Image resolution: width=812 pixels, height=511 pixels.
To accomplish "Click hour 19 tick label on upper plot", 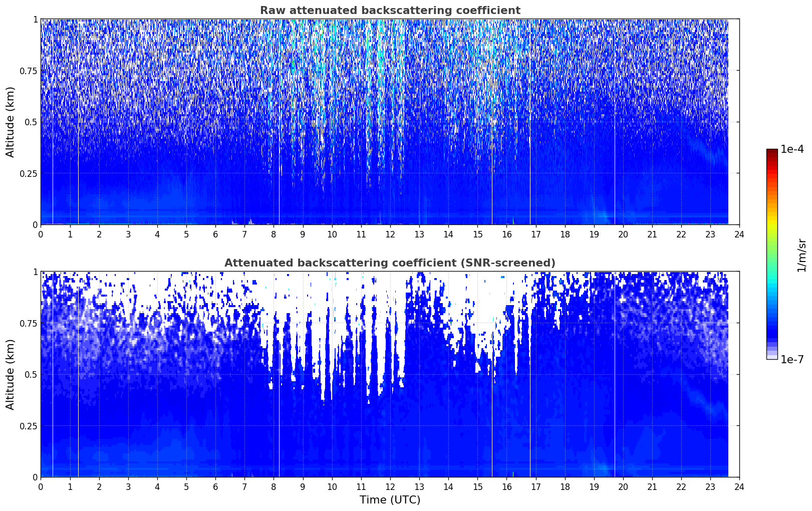I will click(594, 234).
